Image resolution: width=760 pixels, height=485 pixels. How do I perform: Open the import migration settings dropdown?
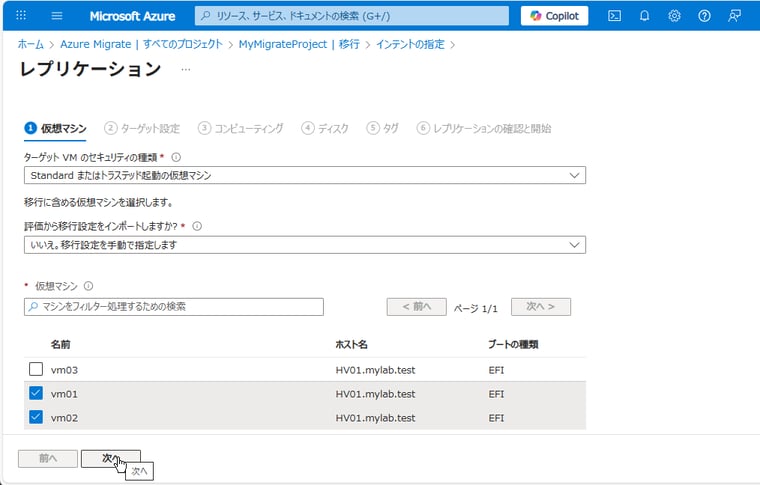[x=305, y=245]
